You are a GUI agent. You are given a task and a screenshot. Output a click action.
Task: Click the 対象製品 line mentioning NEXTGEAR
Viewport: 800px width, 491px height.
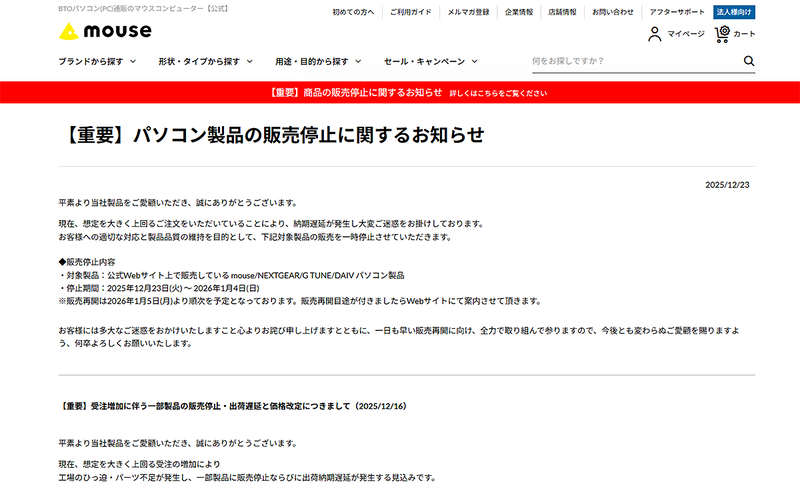point(232,275)
